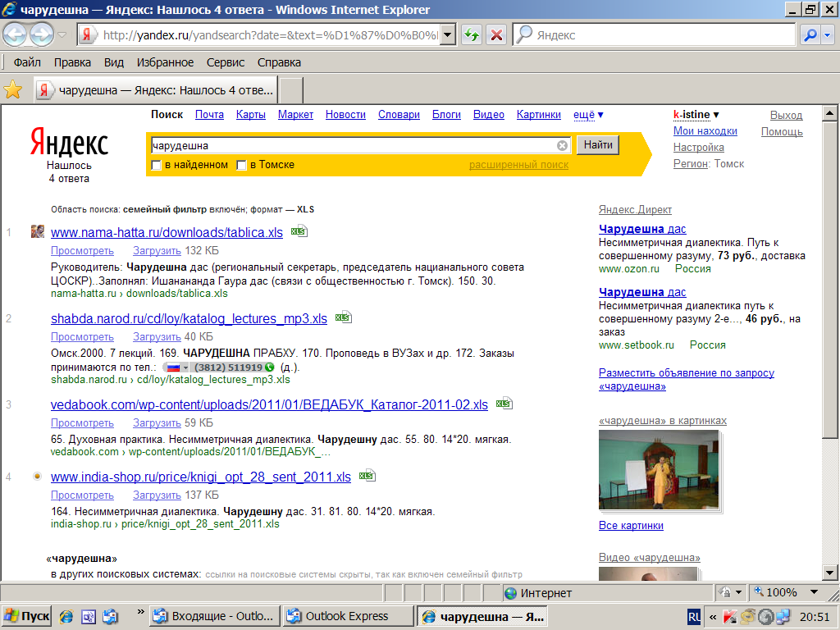Stop loading with the red X button
840x630 pixels.
[496, 35]
